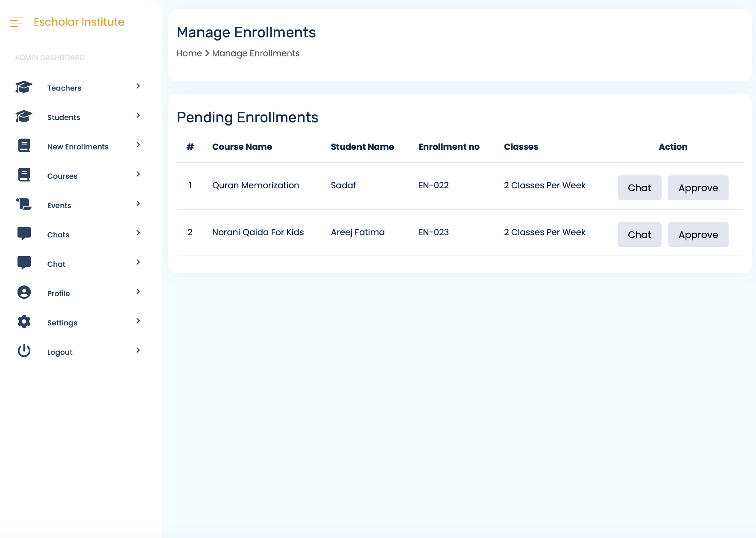Open the Chat sidebar menu item
The image size is (756, 538).
tap(56, 263)
